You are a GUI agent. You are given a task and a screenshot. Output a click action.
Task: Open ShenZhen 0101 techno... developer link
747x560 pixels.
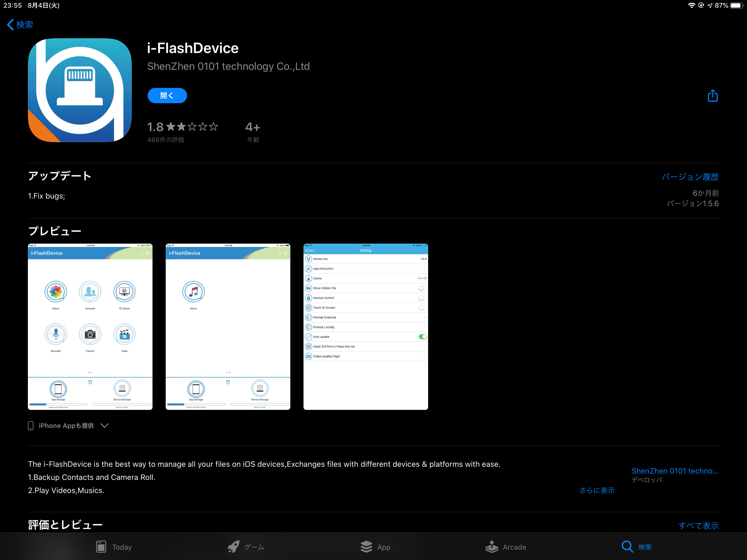tap(675, 471)
